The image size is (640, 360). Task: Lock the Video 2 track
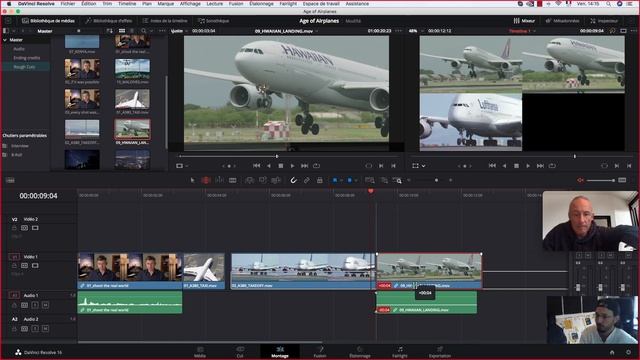pyautogui.click(x=14, y=228)
